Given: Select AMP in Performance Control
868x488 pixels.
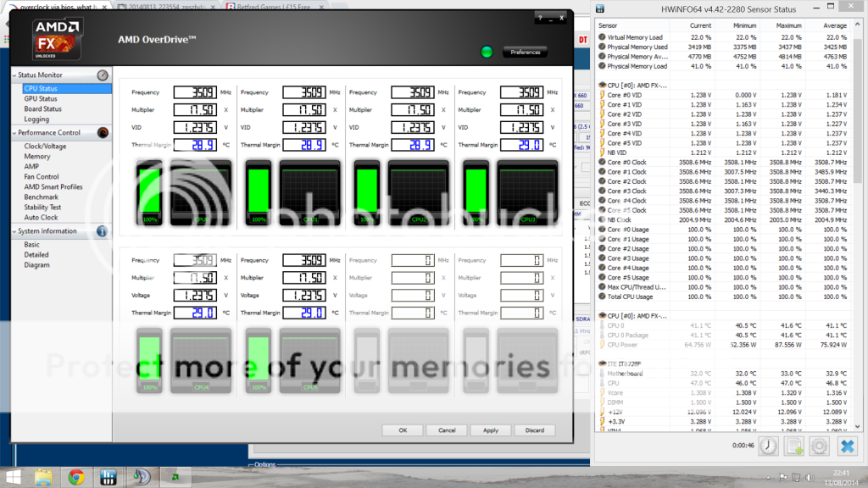Looking at the screenshot, I should point(31,167).
